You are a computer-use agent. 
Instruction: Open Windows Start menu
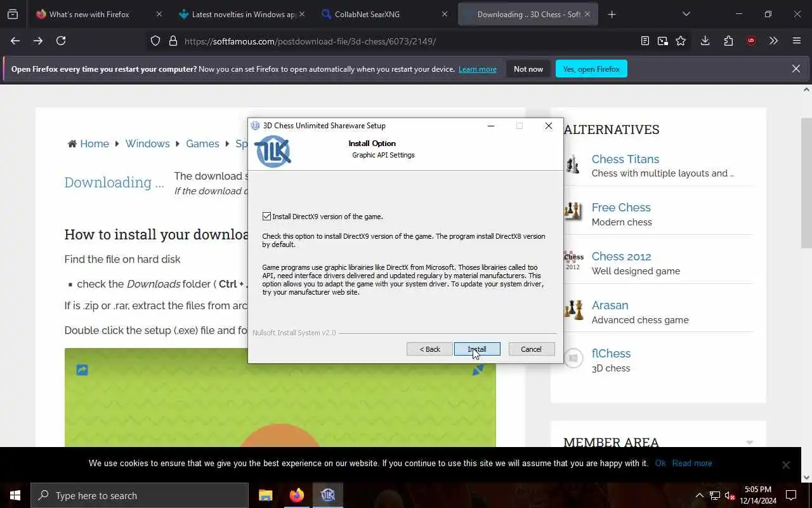pyautogui.click(x=15, y=495)
